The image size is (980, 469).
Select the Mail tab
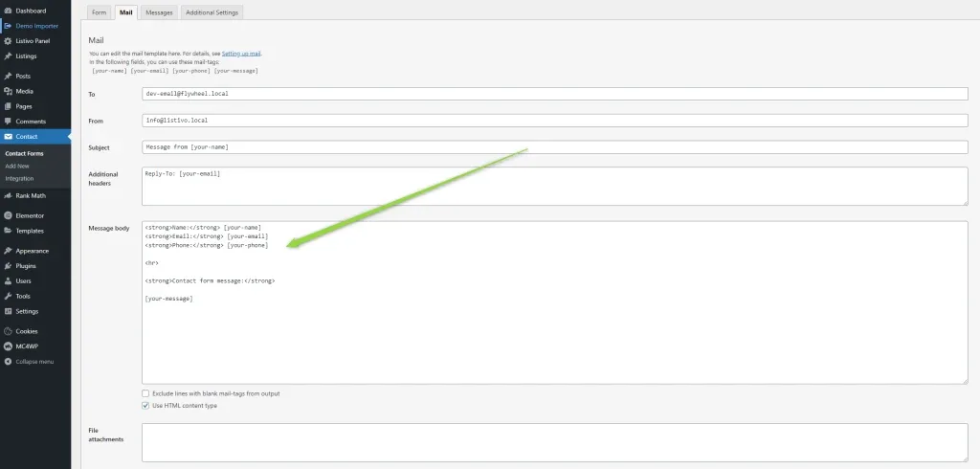click(x=125, y=12)
